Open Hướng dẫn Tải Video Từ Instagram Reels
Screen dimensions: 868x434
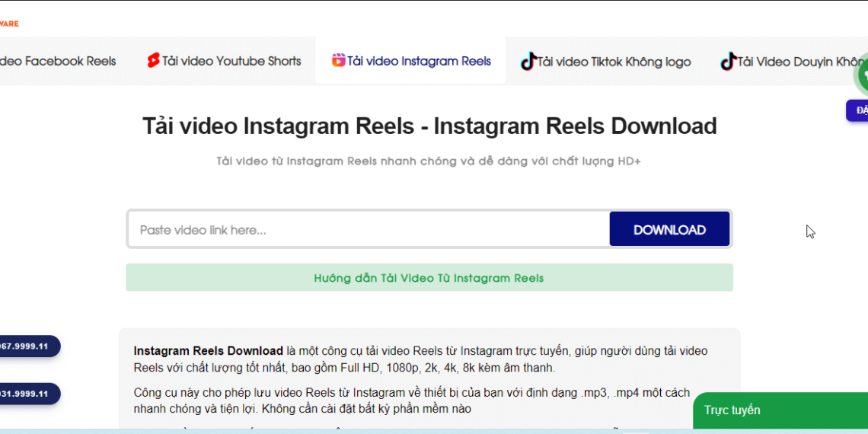[x=429, y=277]
